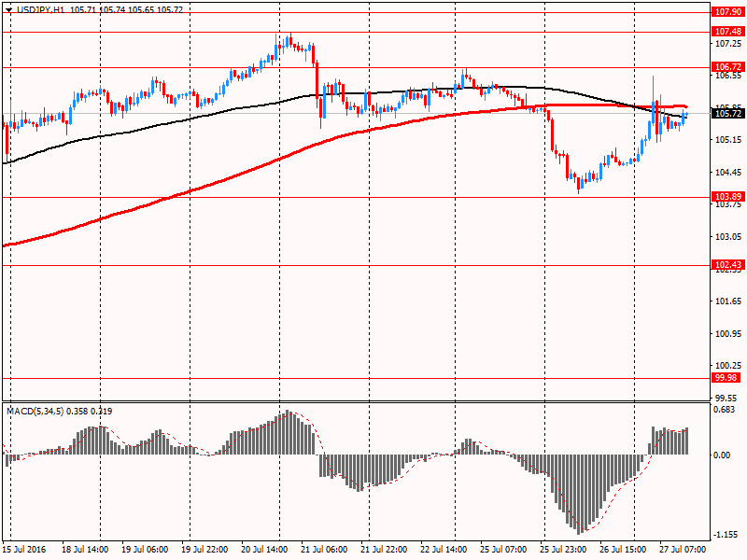
Task: Click the 21 Jul 22:00 time label
Action: coord(384,549)
